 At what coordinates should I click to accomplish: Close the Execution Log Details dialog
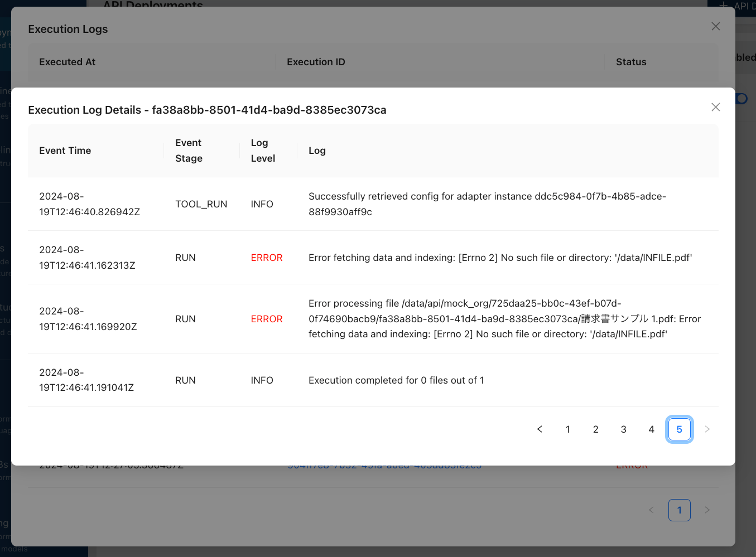(716, 107)
